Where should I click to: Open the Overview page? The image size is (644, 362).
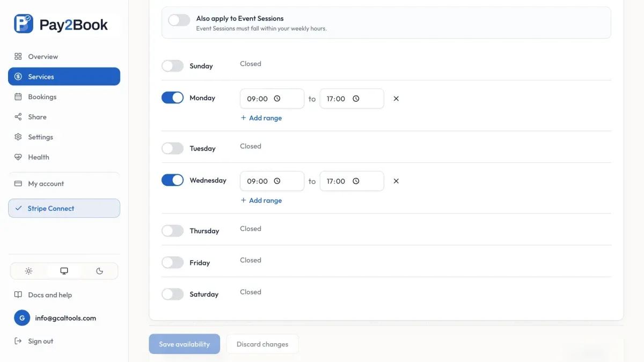(x=64, y=56)
